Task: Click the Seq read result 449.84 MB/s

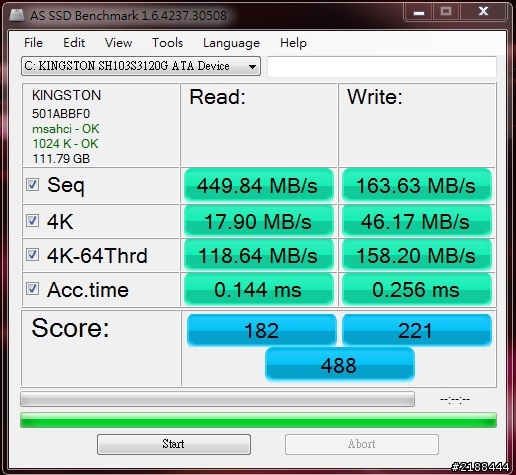Action: (259, 185)
